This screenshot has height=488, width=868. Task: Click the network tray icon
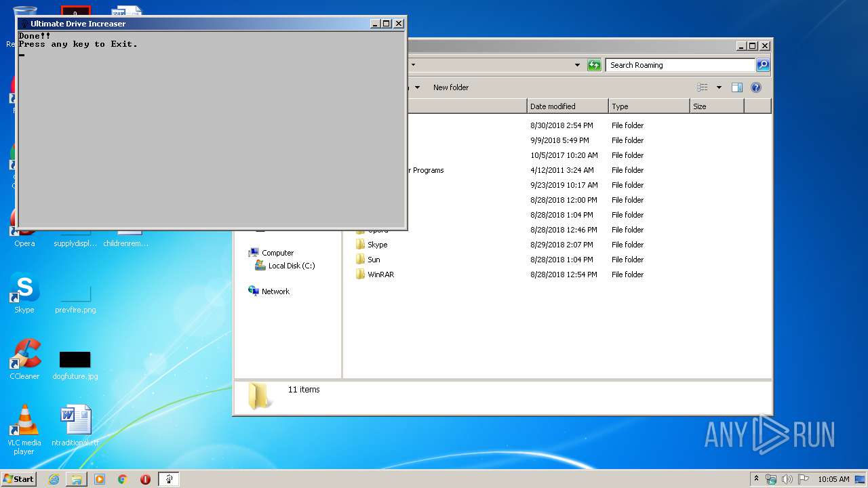point(771,479)
